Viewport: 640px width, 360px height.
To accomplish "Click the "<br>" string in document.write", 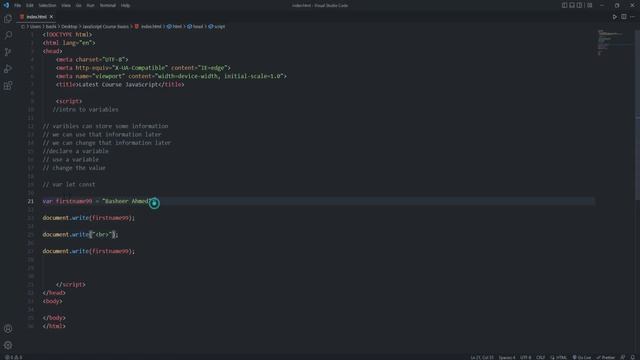I will 102,234.
